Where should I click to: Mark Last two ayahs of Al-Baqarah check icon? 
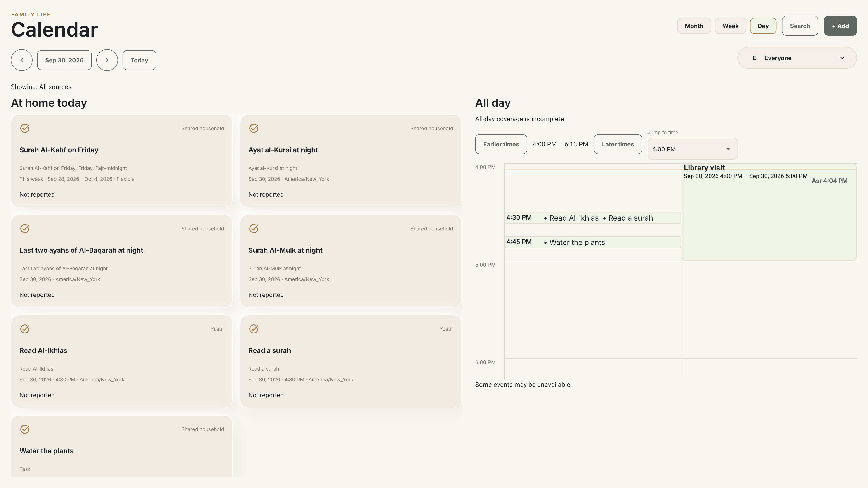25,229
